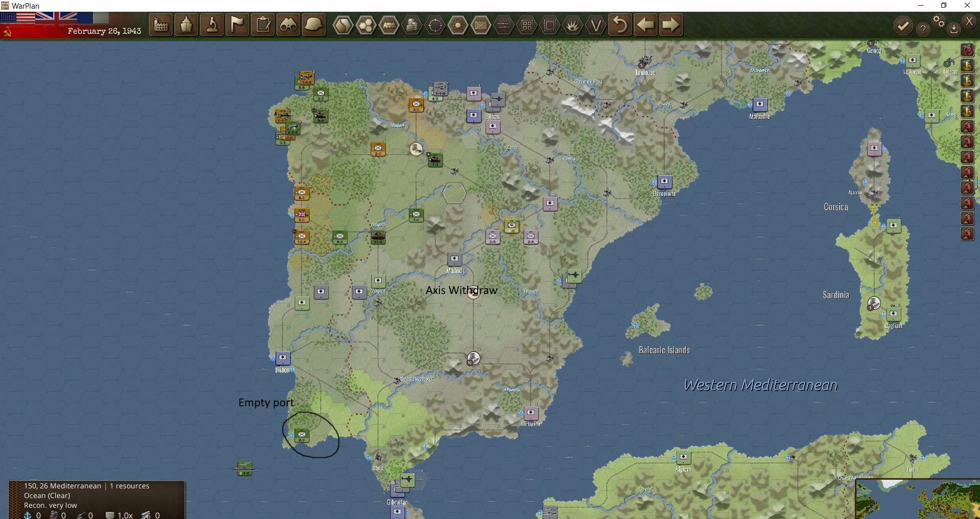
Task: Click the dotted square selection hexagon button
Action: [x=550, y=25]
